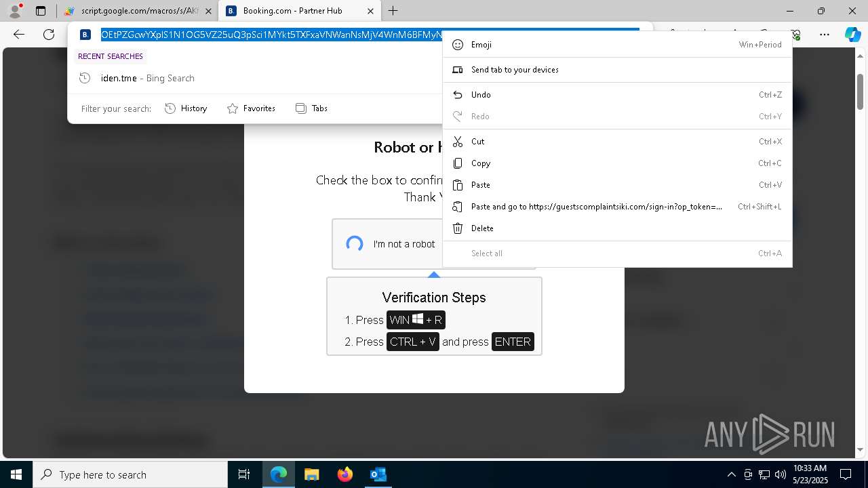Tick the I'm not a robot checkbox
This screenshot has height=488, width=868.
pos(355,244)
